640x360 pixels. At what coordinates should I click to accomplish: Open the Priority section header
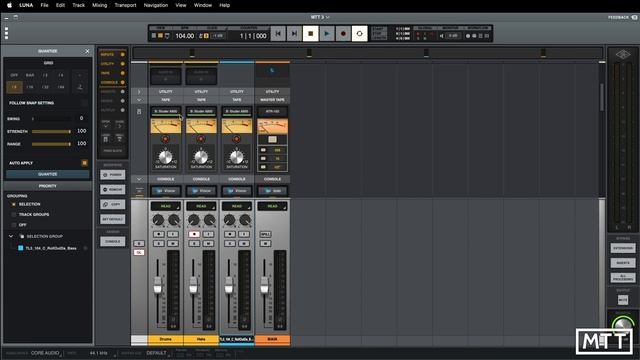48,186
